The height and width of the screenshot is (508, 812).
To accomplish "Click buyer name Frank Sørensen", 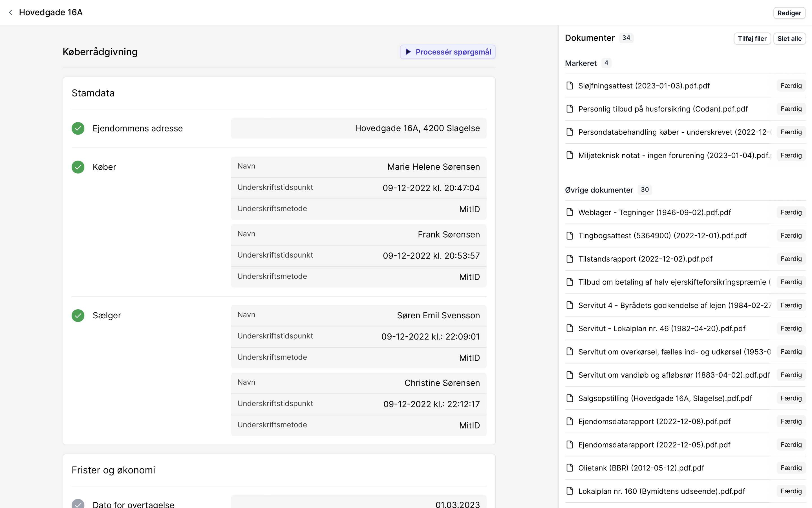I will pyautogui.click(x=449, y=235).
